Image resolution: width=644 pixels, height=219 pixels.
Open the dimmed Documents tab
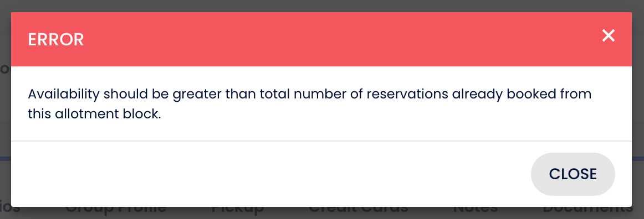587,210
